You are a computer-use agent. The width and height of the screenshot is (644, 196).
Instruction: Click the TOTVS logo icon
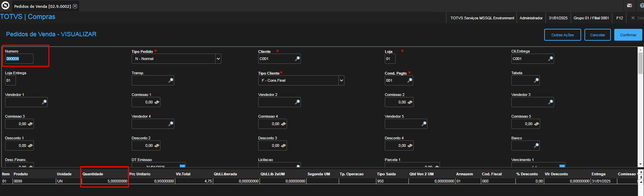coord(5,5)
